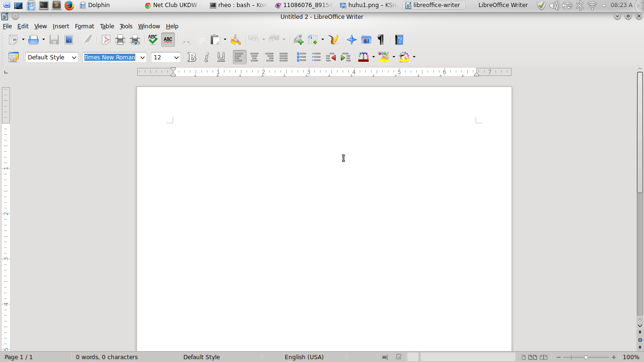Export directly as PDF
The width and height of the screenshot is (644, 362).
coord(106,40)
